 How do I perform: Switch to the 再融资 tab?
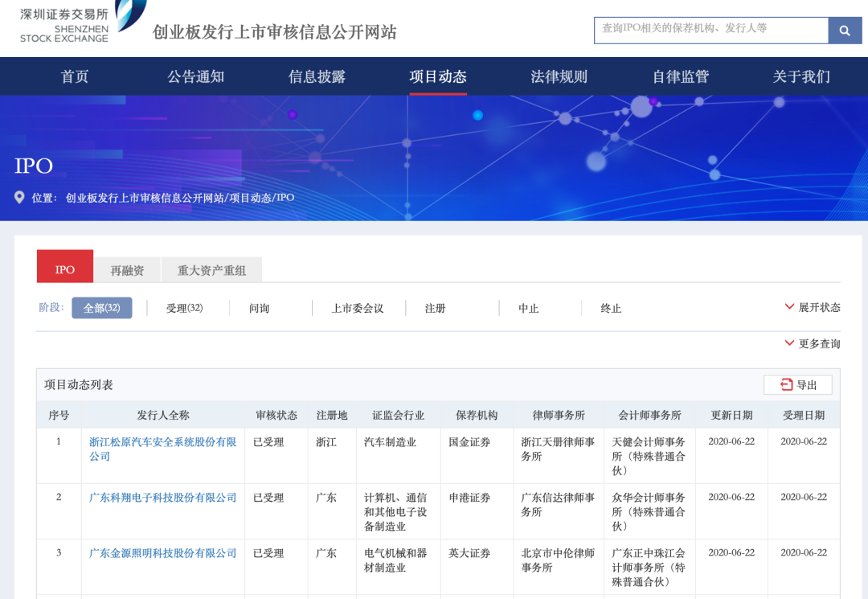coord(127,270)
